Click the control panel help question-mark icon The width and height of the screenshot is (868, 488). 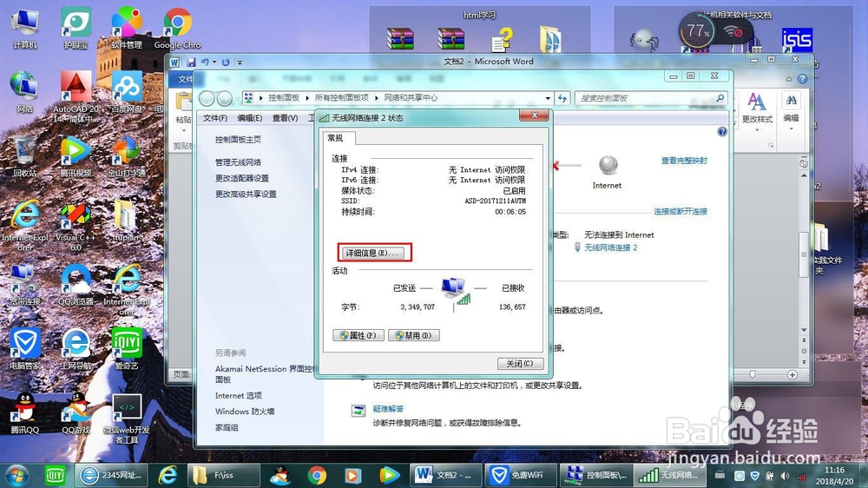[x=722, y=132]
